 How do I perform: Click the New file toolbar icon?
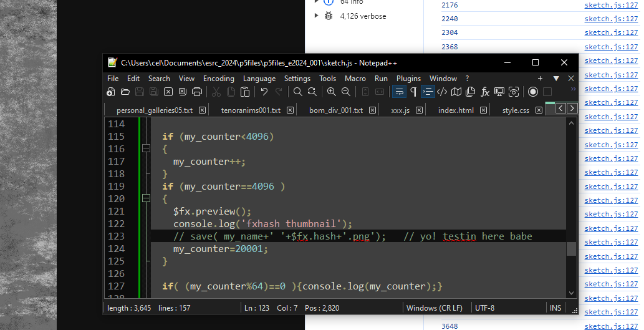tap(111, 92)
